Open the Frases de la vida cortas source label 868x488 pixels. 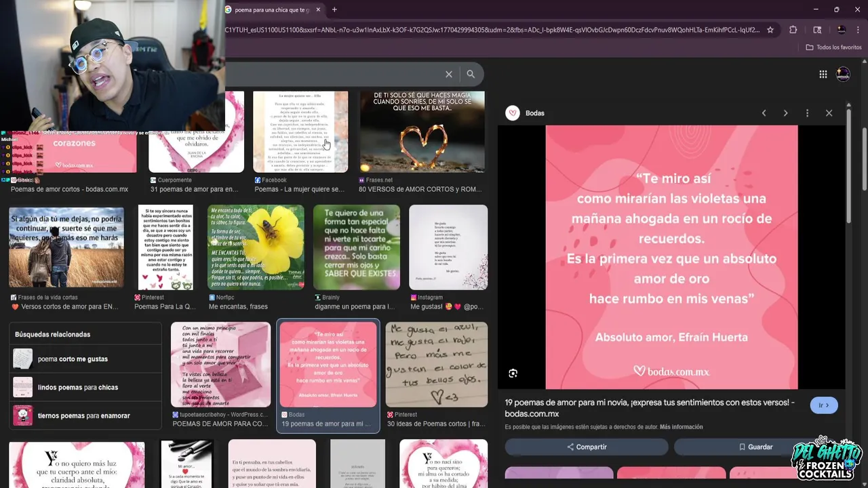(44, 298)
